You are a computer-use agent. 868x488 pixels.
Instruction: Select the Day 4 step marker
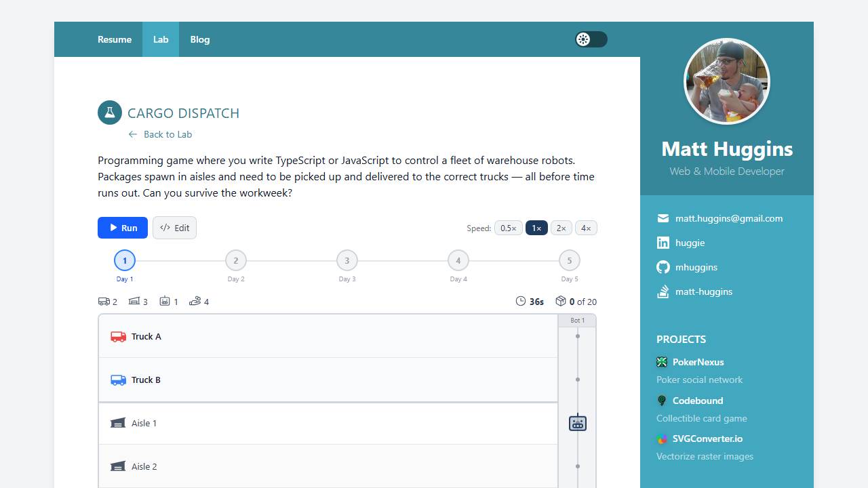coord(458,260)
